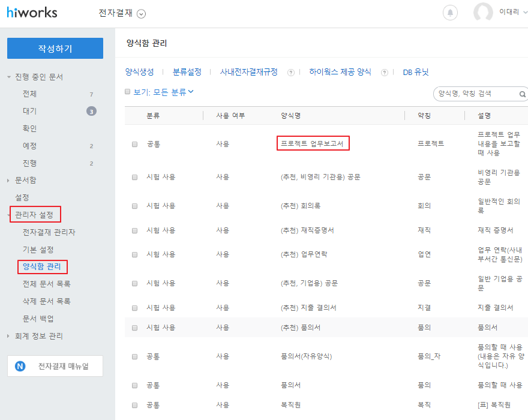This screenshot has height=420, width=528.
Task: Select the checkbox for 복직원 row
Action: coord(134,405)
